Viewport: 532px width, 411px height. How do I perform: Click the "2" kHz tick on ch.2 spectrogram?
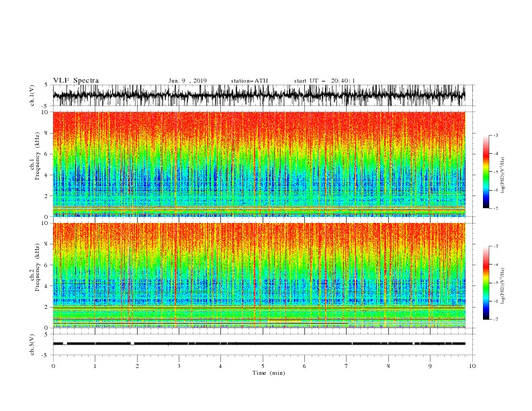pos(46,307)
